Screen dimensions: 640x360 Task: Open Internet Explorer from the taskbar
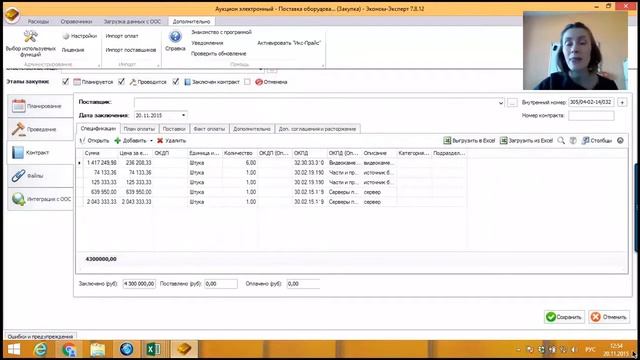[x=40, y=350]
